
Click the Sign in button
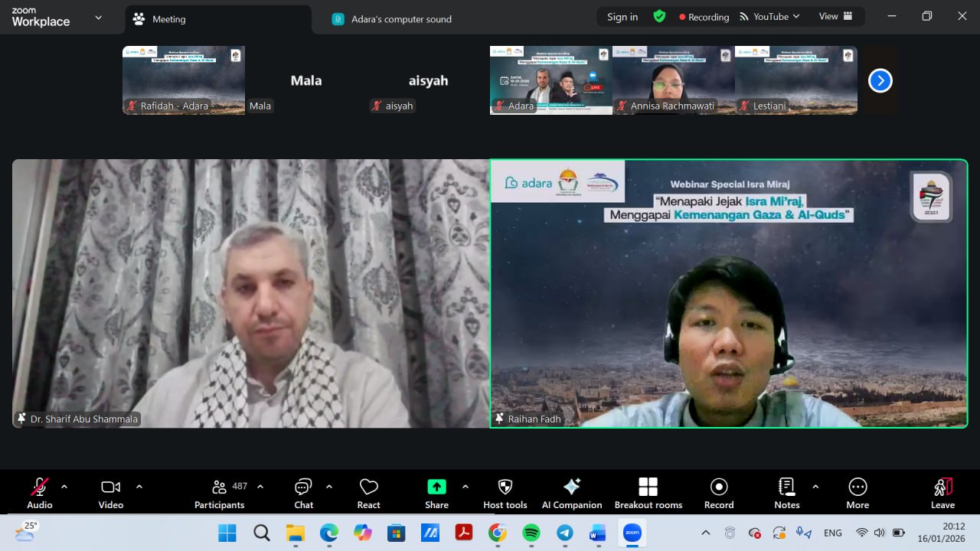622,17
